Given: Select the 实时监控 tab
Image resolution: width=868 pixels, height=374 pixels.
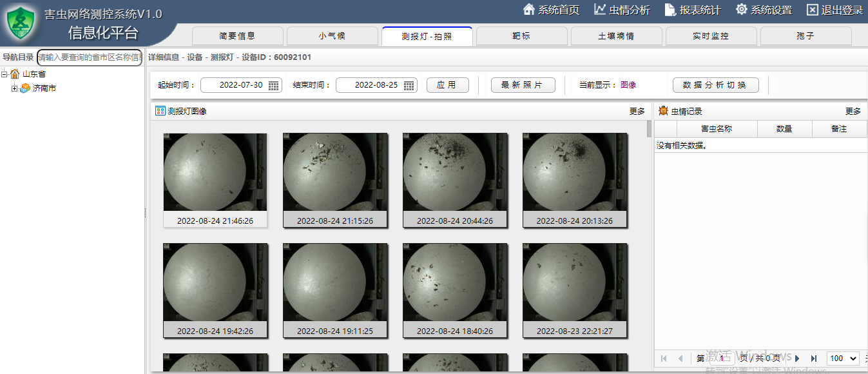Looking at the screenshot, I should click(711, 36).
